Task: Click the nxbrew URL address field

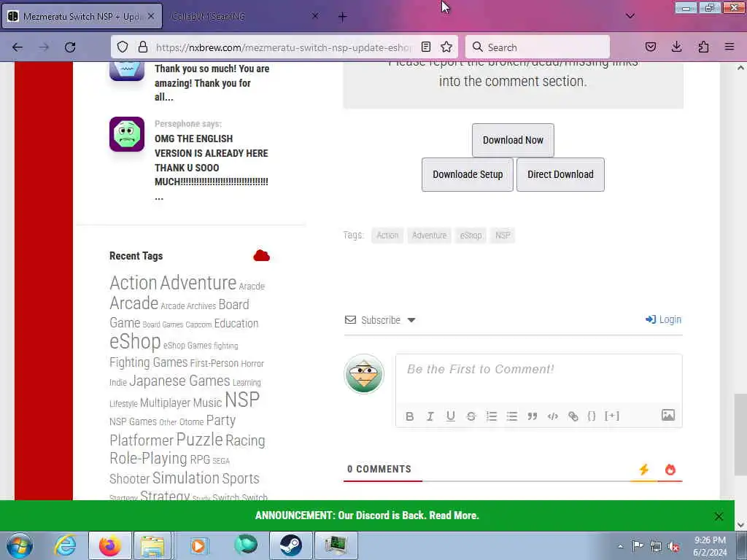Action: 284,47
